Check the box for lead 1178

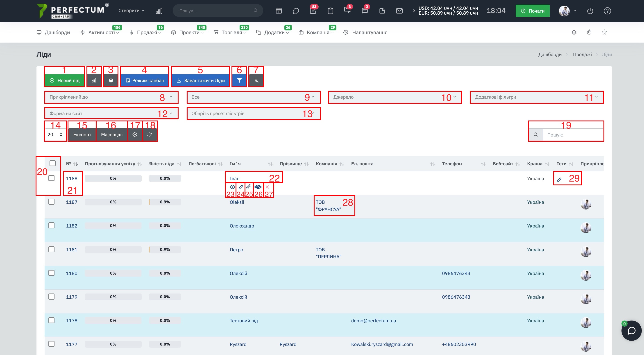pyautogui.click(x=52, y=320)
